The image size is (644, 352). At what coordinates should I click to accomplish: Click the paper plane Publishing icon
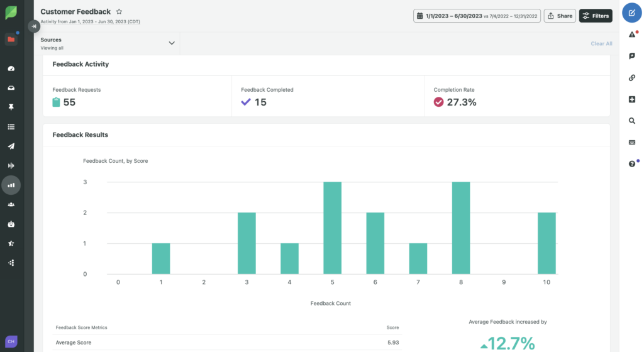click(11, 146)
